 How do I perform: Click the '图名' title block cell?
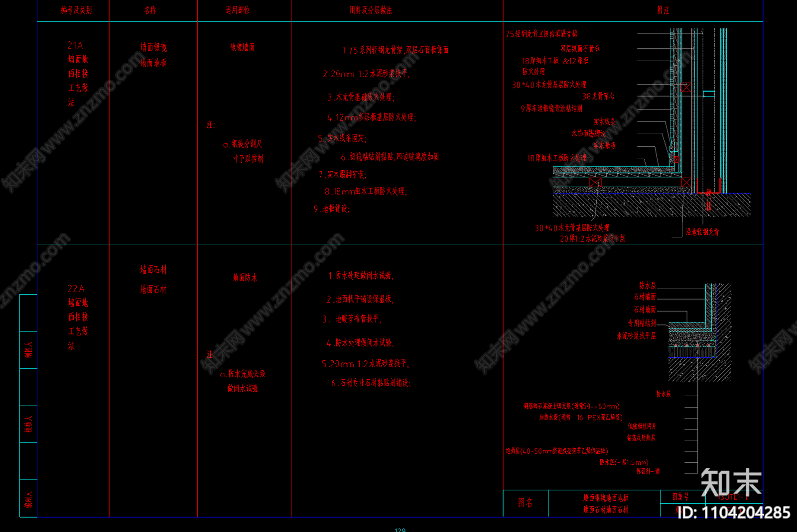(526, 503)
